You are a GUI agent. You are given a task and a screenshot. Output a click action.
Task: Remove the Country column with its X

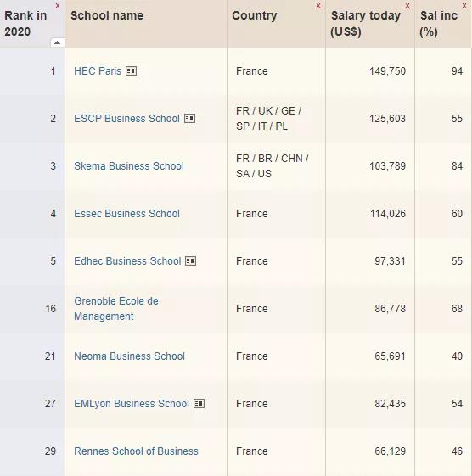pos(318,6)
